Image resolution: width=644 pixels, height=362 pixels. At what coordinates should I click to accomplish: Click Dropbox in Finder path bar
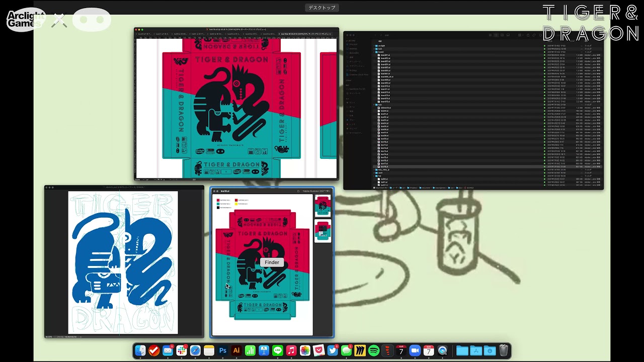tap(412, 188)
